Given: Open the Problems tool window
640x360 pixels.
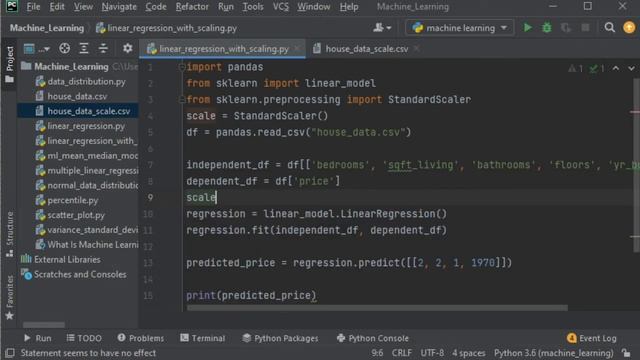Looking at the screenshot, I should coord(141,338).
